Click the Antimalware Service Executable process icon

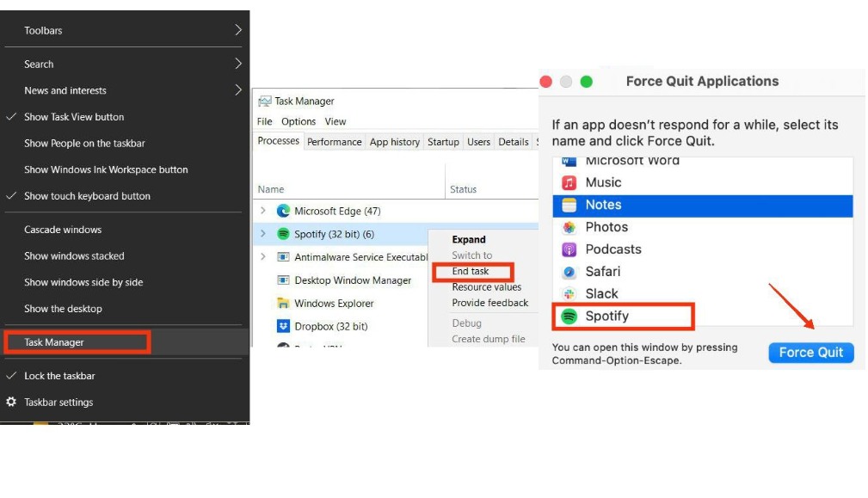click(x=283, y=257)
